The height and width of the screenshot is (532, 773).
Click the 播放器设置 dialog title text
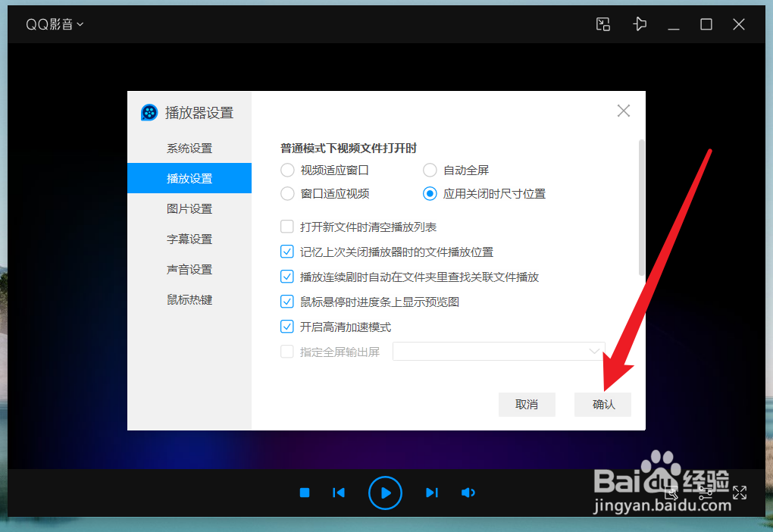pyautogui.click(x=199, y=113)
